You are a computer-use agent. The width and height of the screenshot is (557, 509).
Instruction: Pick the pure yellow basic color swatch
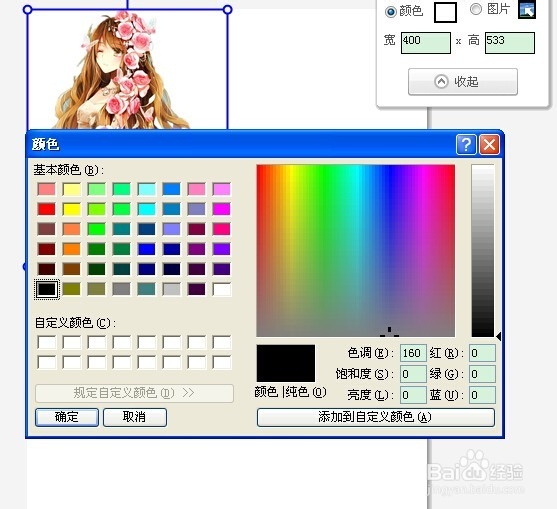[x=71, y=209]
